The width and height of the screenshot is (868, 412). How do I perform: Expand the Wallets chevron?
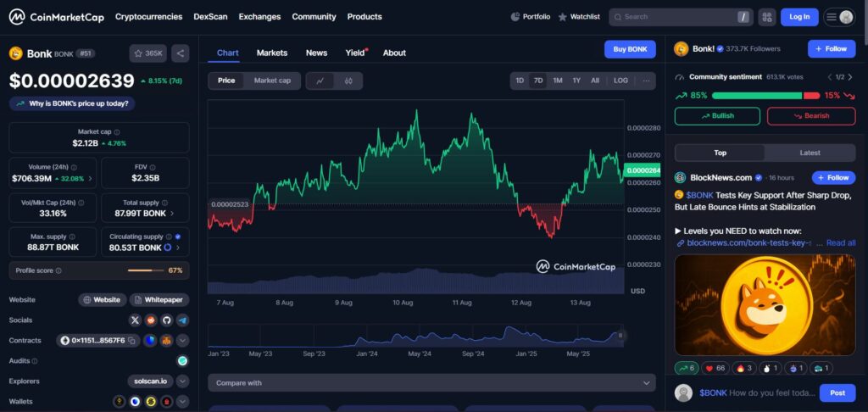[183, 402]
